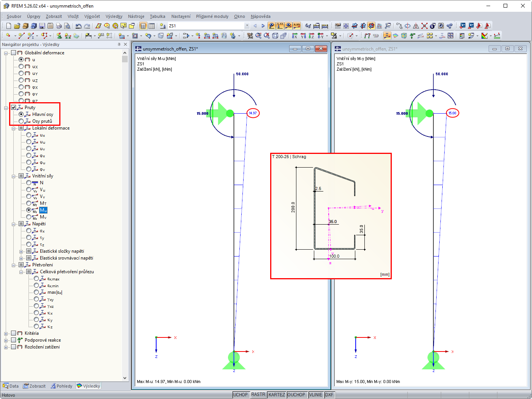Click the result diagrams icon at toolbar end
Viewport: 532px width, 399px height.
[497, 36]
